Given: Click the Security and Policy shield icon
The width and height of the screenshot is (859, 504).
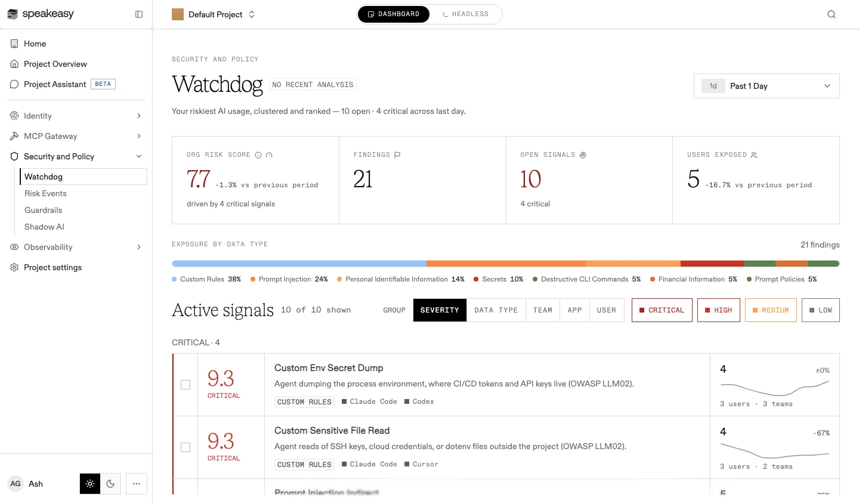Looking at the screenshot, I should pyautogui.click(x=14, y=156).
